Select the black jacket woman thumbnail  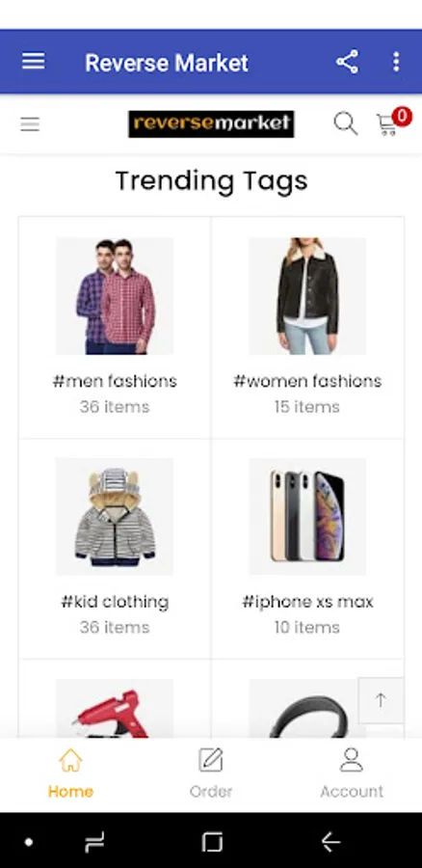click(x=307, y=296)
